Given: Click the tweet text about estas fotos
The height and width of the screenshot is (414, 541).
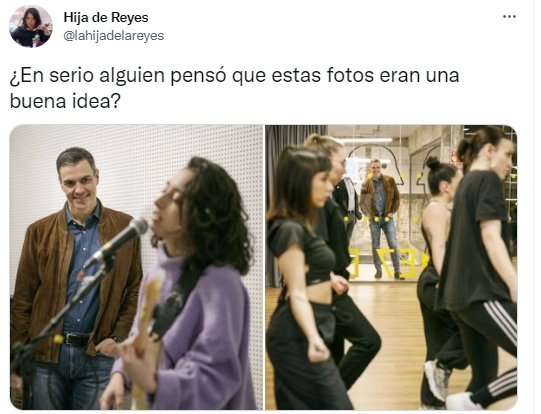Looking at the screenshot, I should pyautogui.click(x=234, y=88).
